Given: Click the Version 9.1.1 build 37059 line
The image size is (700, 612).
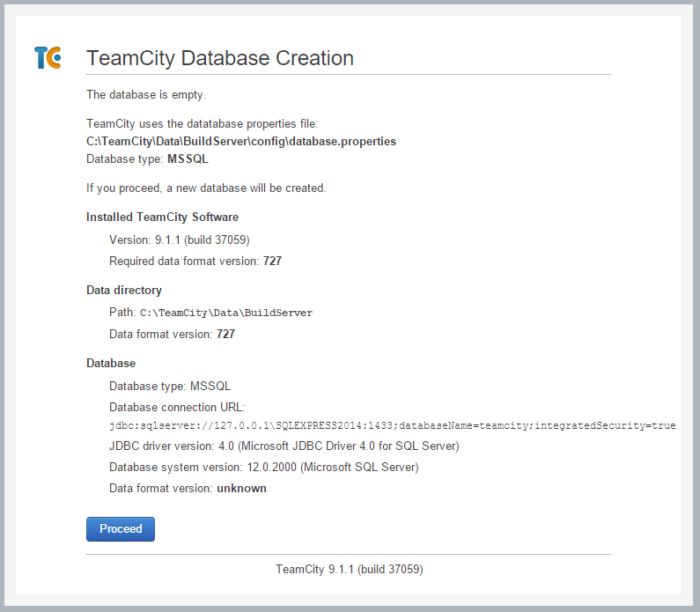Looking at the screenshot, I should [180, 240].
